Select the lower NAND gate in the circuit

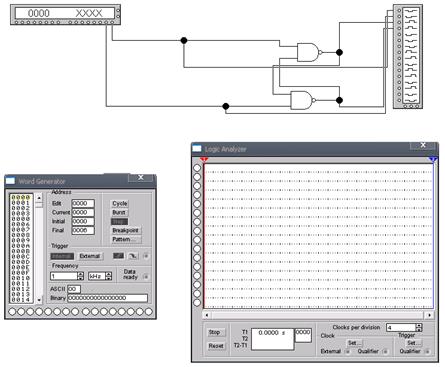point(303,100)
